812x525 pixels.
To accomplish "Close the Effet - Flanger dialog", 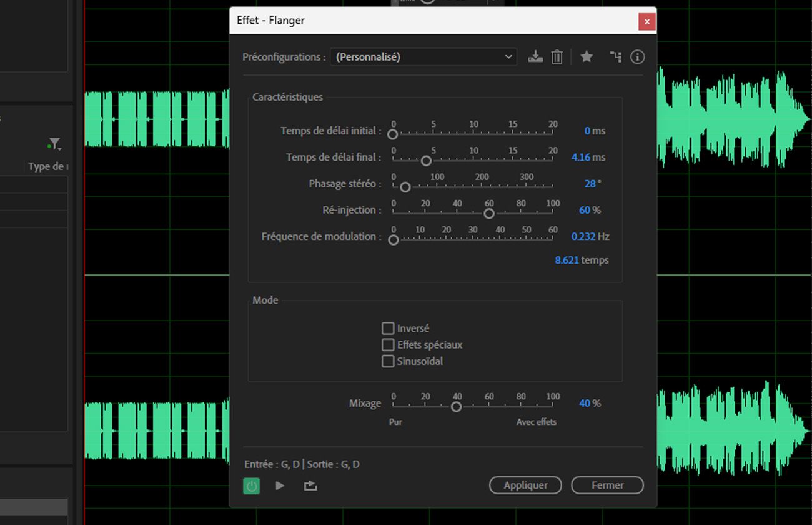I will pos(647,21).
